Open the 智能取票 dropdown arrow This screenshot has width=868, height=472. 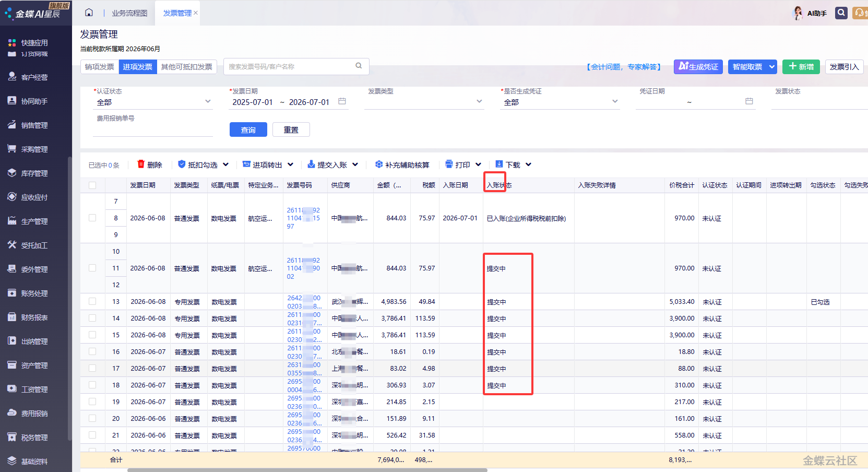tap(772, 67)
